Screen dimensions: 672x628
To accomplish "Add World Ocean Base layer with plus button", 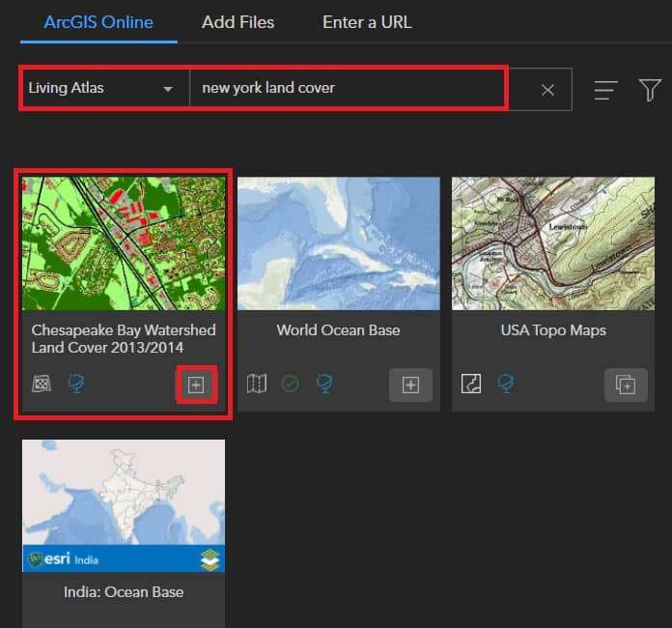I will click(x=410, y=385).
